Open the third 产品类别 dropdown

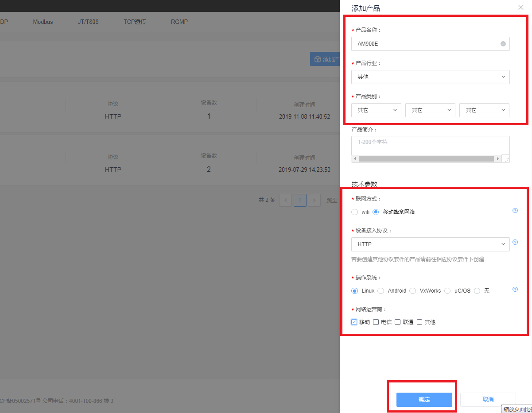coord(484,110)
